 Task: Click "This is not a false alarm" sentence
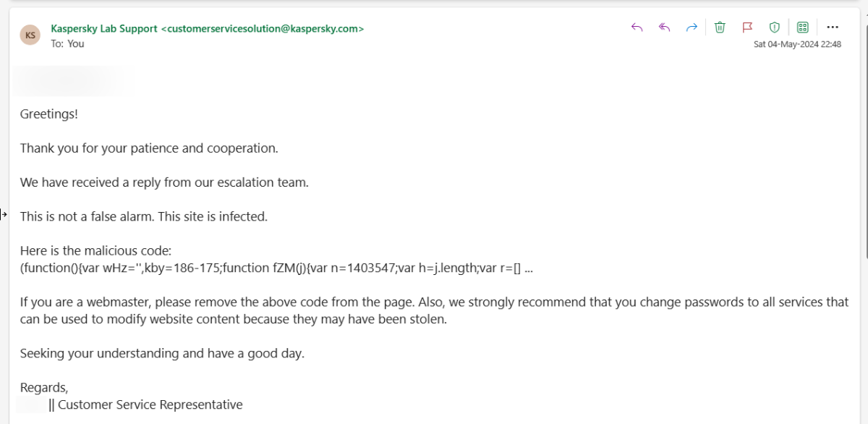[x=143, y=216]
